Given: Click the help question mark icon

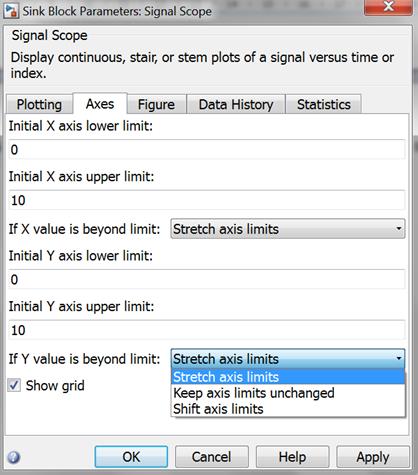Looking at the screenshot, I should pyautogui.click(x=14, y=457).
